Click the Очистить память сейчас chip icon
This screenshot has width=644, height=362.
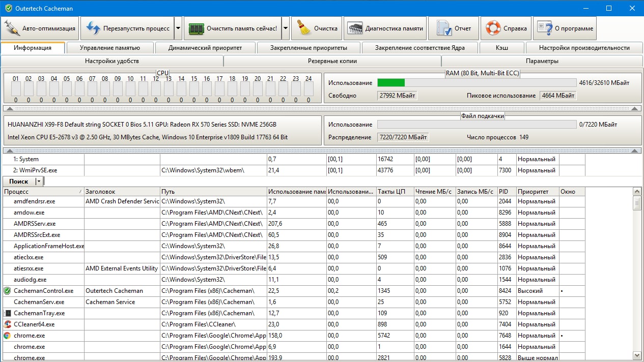point(196,28)
